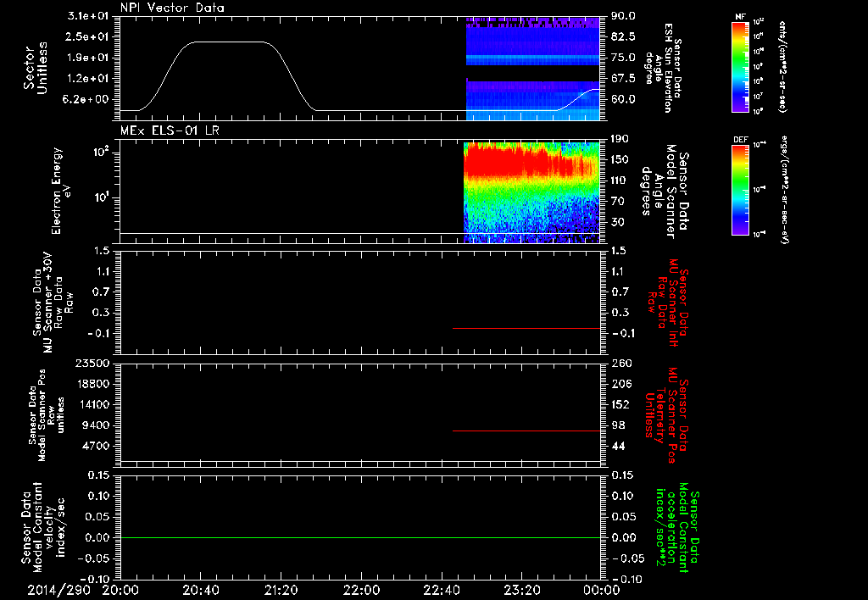The image size is (868, 600).
Task: Click the '150' scanner angle tick
Action: coord(620,159)
